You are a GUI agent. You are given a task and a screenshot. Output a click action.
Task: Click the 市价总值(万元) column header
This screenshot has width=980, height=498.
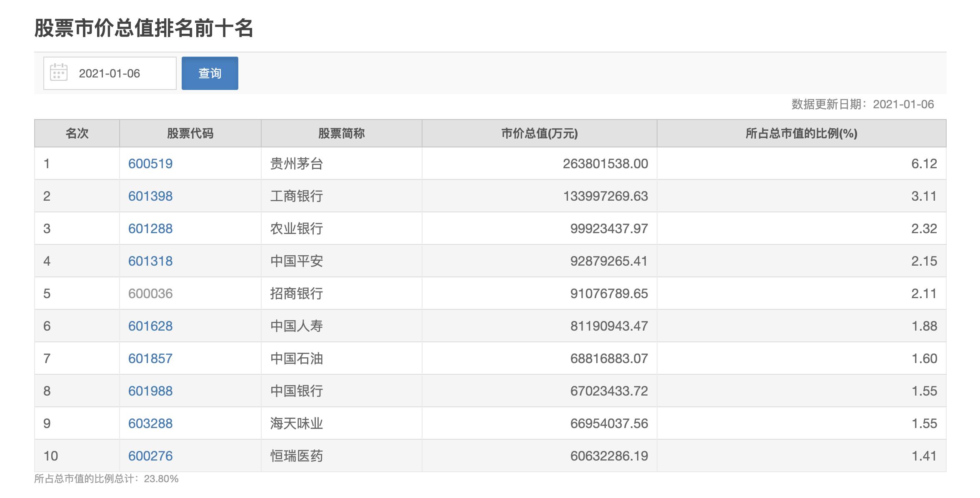[539, 134]
